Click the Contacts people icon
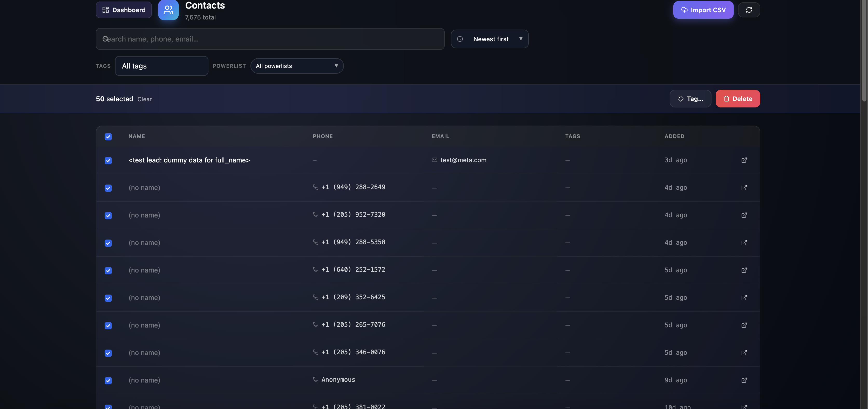 click(x=168, y=10)
